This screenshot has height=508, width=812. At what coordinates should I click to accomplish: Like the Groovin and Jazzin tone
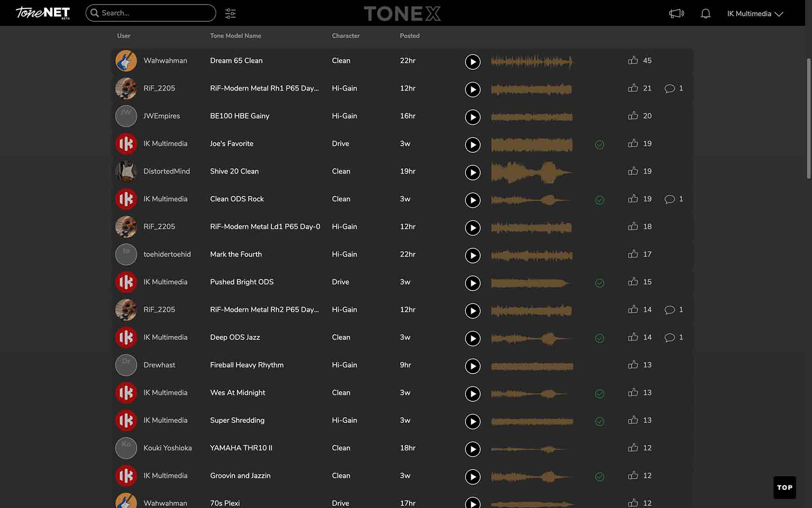[633, 475]
